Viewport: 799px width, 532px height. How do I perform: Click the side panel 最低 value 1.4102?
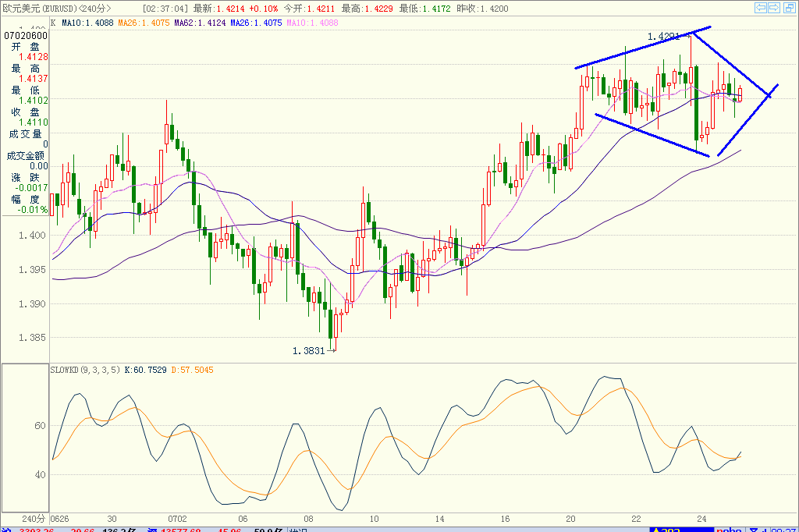34,101
